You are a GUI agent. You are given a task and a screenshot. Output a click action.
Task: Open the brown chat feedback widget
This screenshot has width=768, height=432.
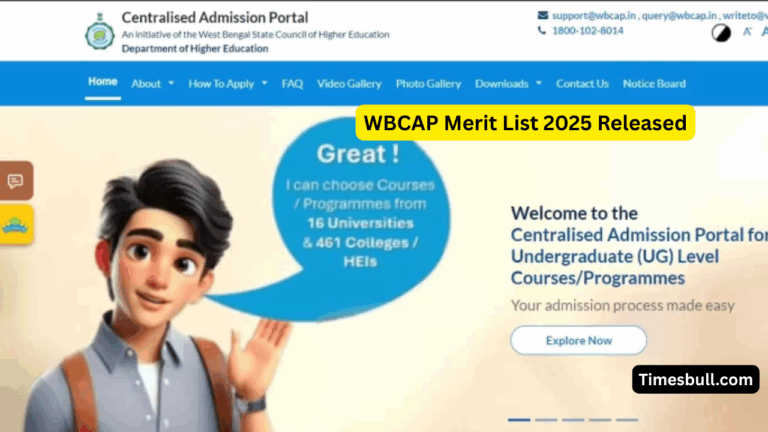16,181
